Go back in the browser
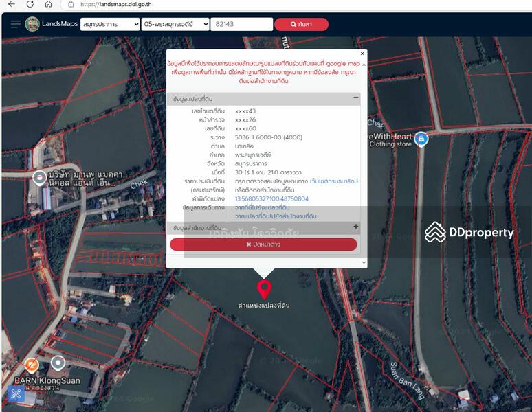532x412 pixels. coord(12,4)
